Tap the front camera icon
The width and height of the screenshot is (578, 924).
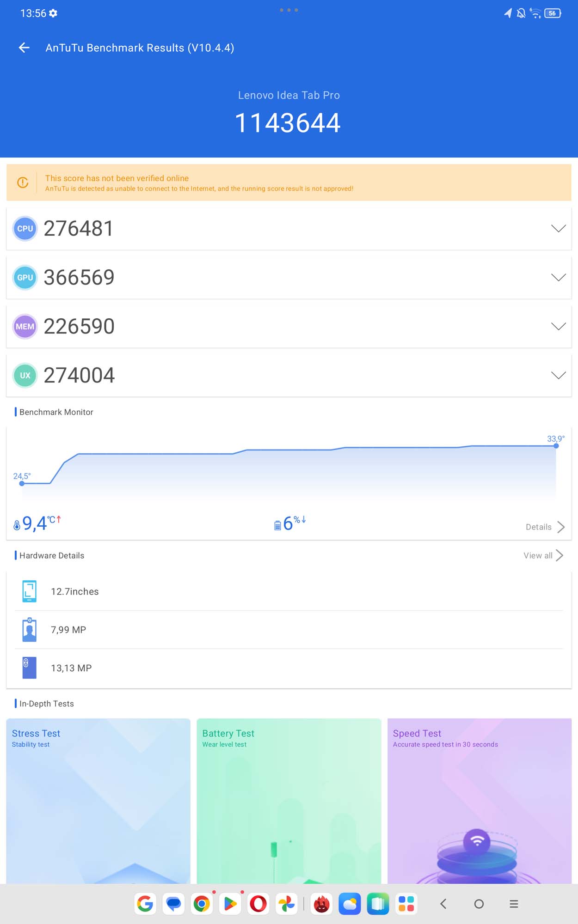[x=29, y=630]
